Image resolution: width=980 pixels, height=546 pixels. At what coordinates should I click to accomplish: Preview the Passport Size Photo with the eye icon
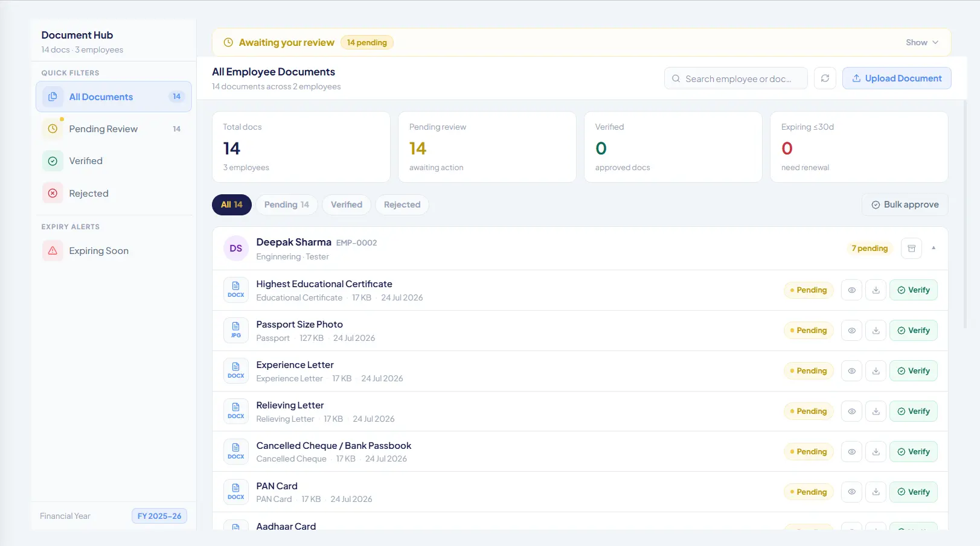pyautogui.click(x=851, y=331)
